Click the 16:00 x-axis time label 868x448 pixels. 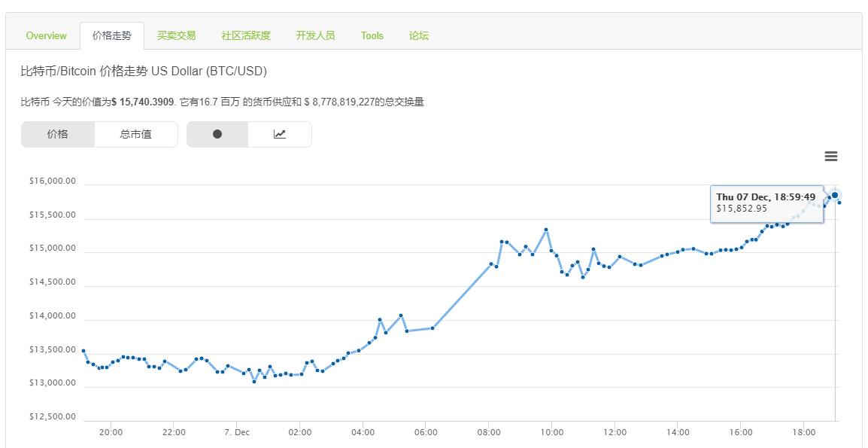click(x=741, y=432)
